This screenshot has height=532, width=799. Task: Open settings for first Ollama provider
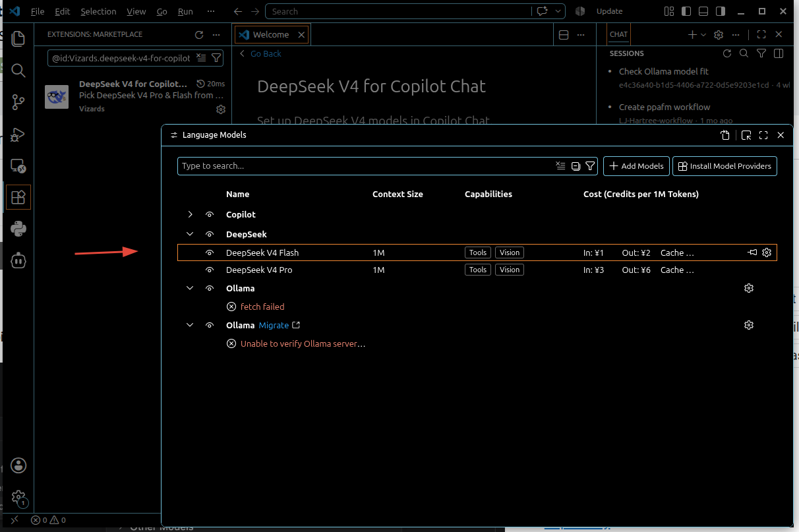pyautogui.click(x=749, y=288)
